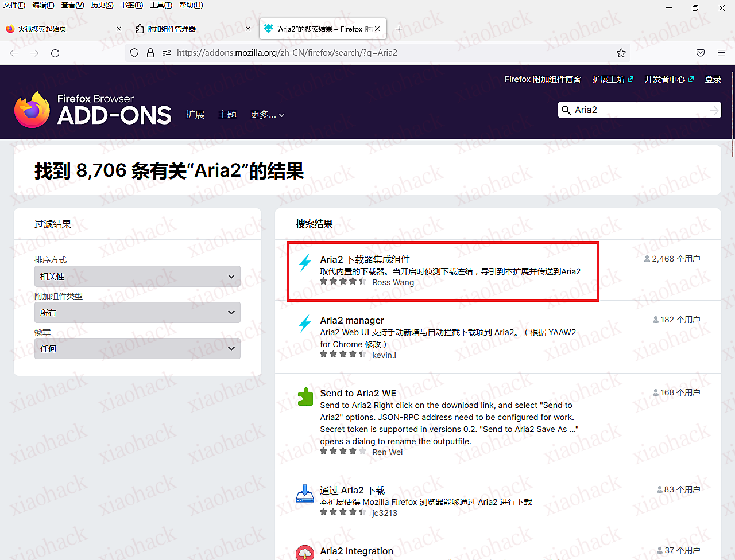The width and height of the screenshot is (735, 560).
Task: Open the Aria2 Integration result title
Action: (x=357, y=551)
